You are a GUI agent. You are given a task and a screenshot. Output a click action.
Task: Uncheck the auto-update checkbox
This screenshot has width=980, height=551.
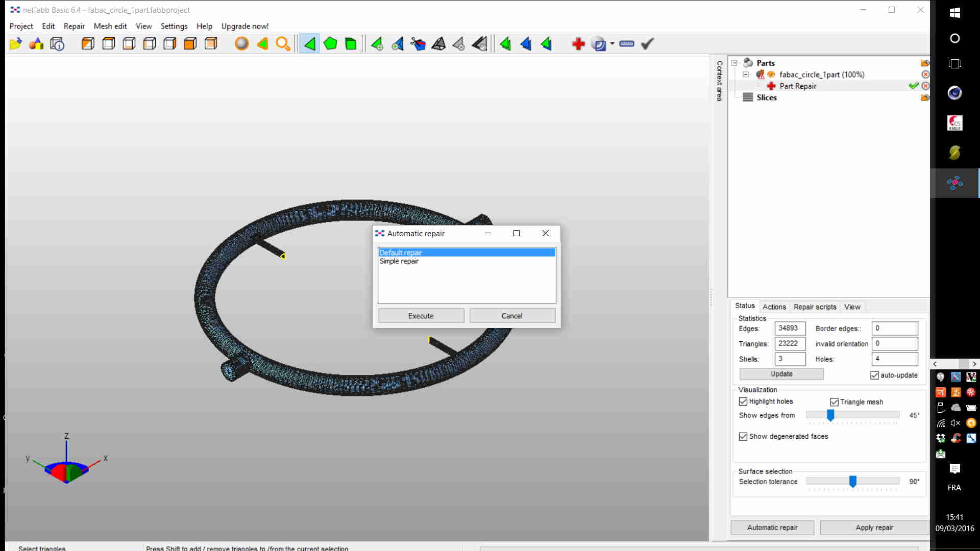(874, 375)
